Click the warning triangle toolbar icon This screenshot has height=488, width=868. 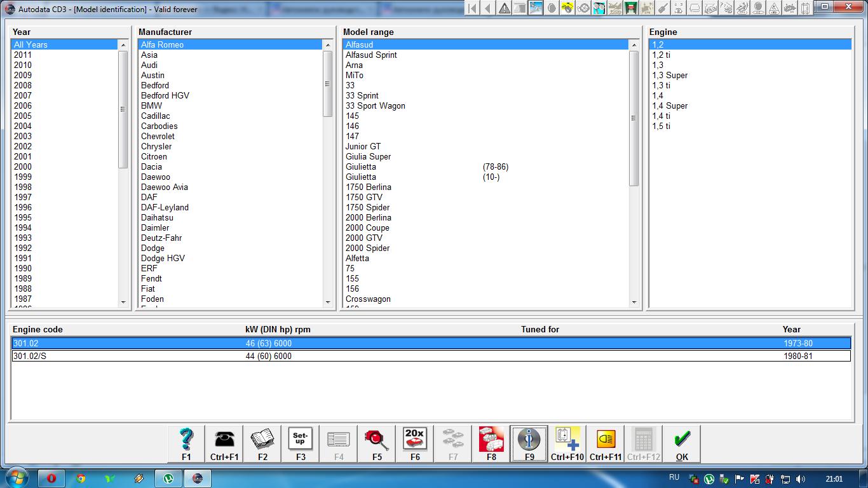tap(504, 8)
